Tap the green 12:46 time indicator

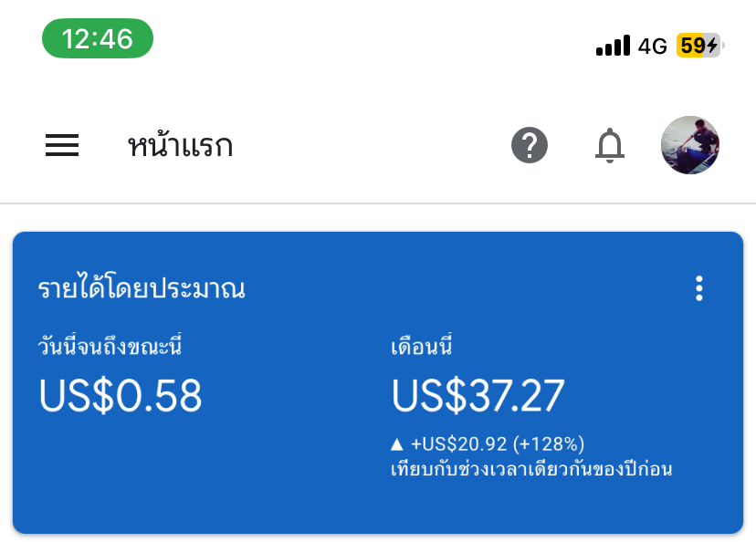98,39
